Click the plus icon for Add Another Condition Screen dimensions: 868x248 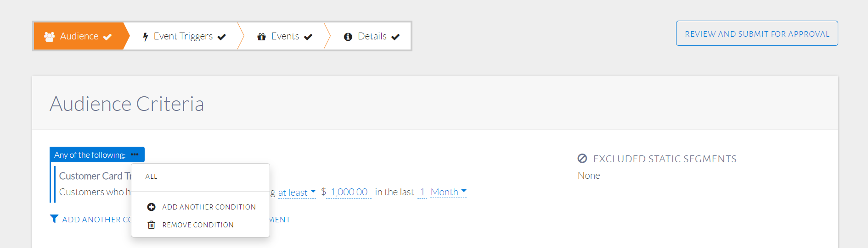(151, 207)
